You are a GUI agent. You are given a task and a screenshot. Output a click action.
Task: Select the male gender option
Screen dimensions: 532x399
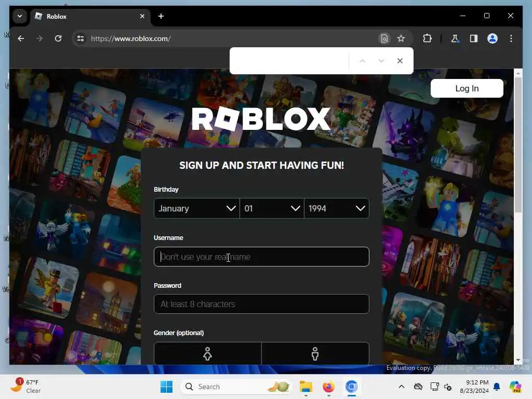click(315, 354)
